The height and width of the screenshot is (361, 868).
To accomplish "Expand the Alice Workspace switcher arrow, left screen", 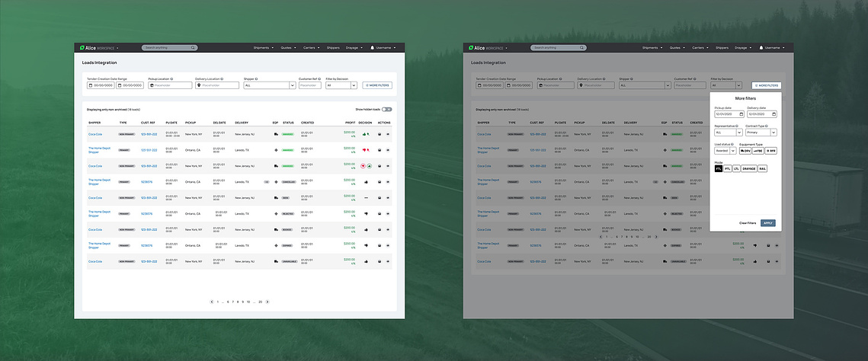I will pyautogui.click(x=118, y=49).
